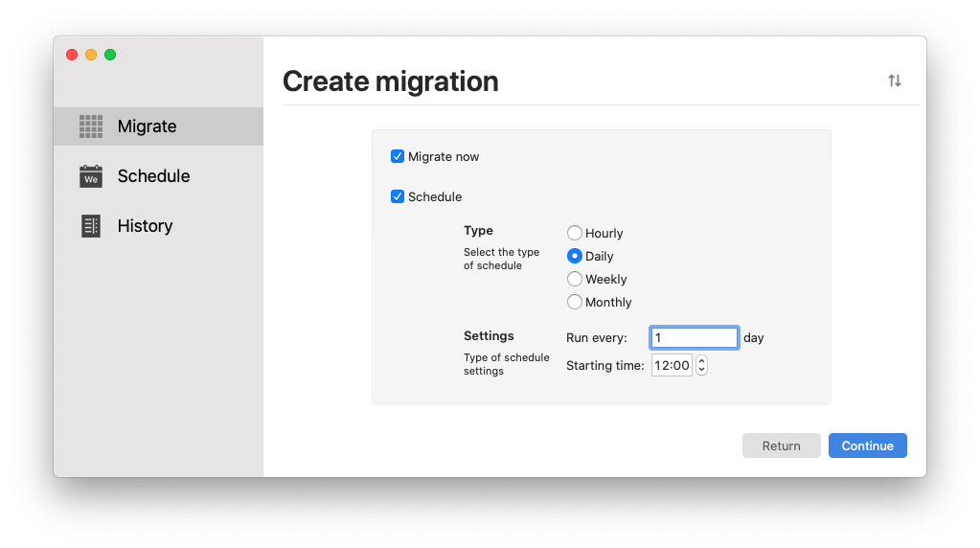Toggle the Schedule checkbox
Viewport: 980px width, 548px height.
398,196
